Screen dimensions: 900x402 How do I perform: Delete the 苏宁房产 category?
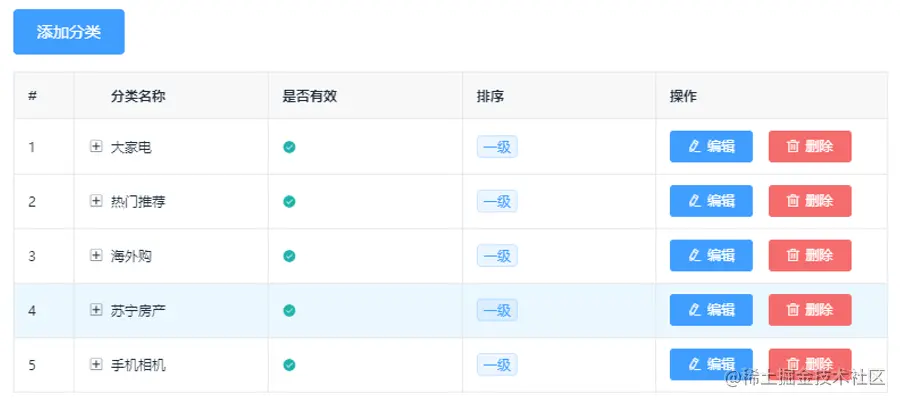(x=810, y=310)
